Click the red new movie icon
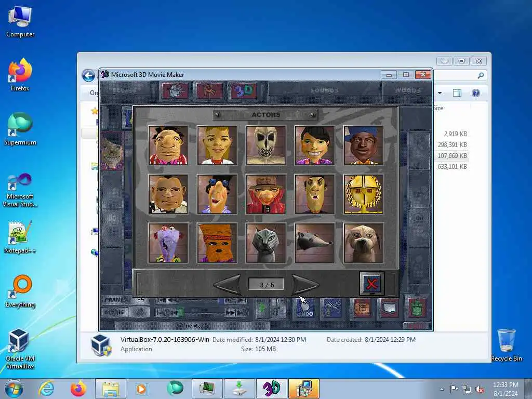 [x=390, y=308]
